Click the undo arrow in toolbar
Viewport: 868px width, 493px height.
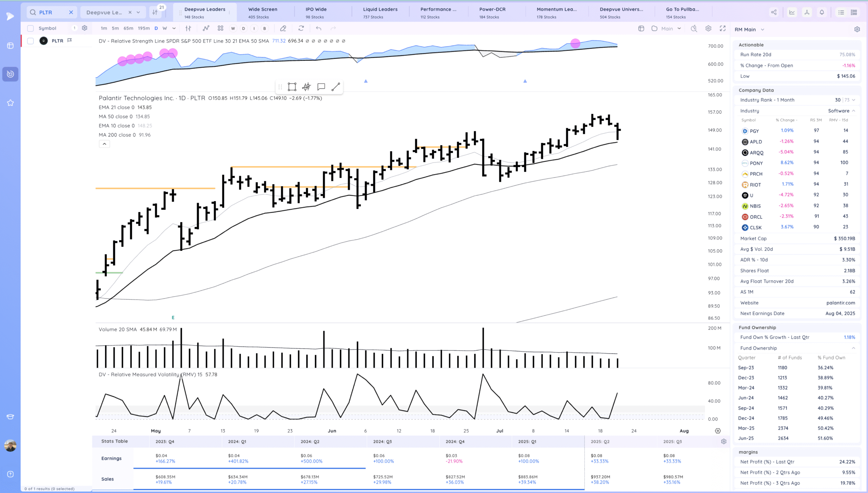pos(318,28)
